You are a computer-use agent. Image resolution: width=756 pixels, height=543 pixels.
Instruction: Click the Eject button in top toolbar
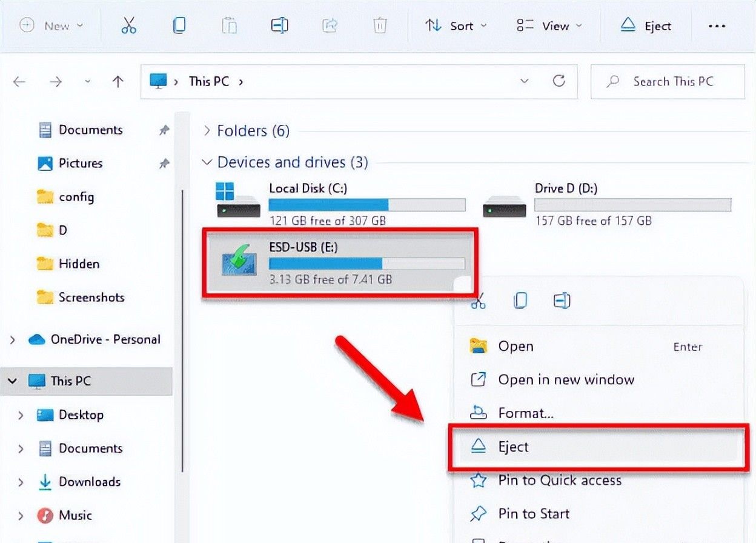(646, 25)
